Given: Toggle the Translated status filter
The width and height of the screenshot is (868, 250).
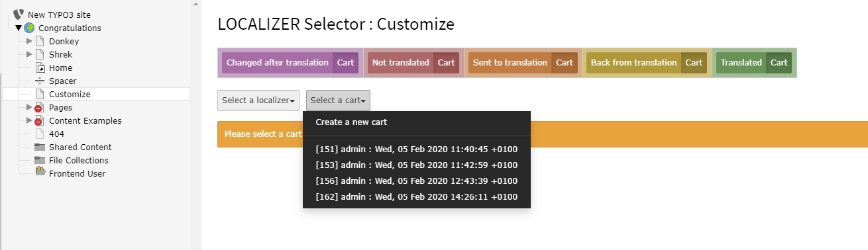Looking at the screenshot, I should pos(741,63).
